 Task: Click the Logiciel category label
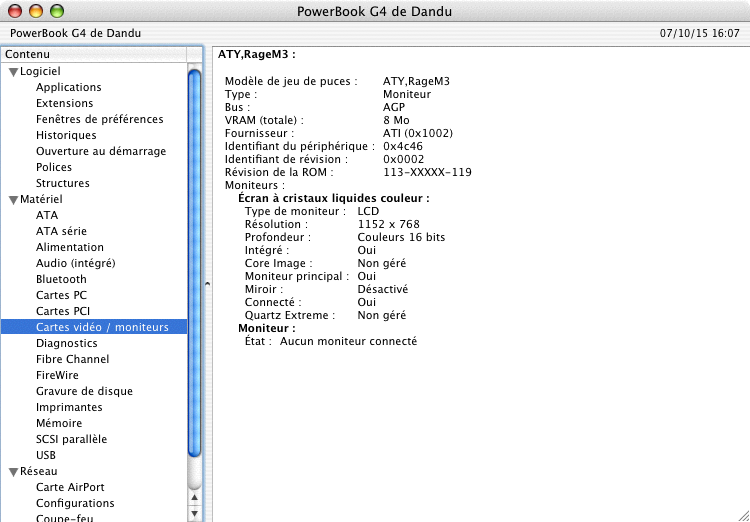40,71
